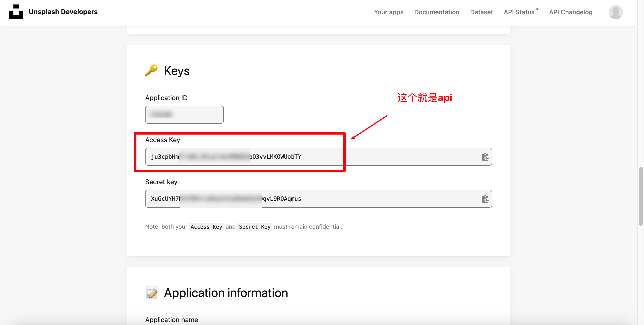
Task: Click the golden key icon beside Keys
Action: (x=152, y=70)
